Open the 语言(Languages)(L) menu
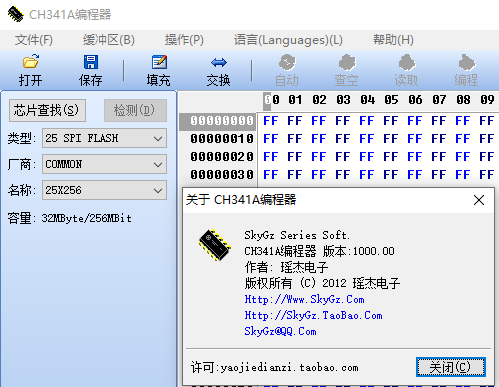This screenshot has height=387, width=499. point(288,40)
